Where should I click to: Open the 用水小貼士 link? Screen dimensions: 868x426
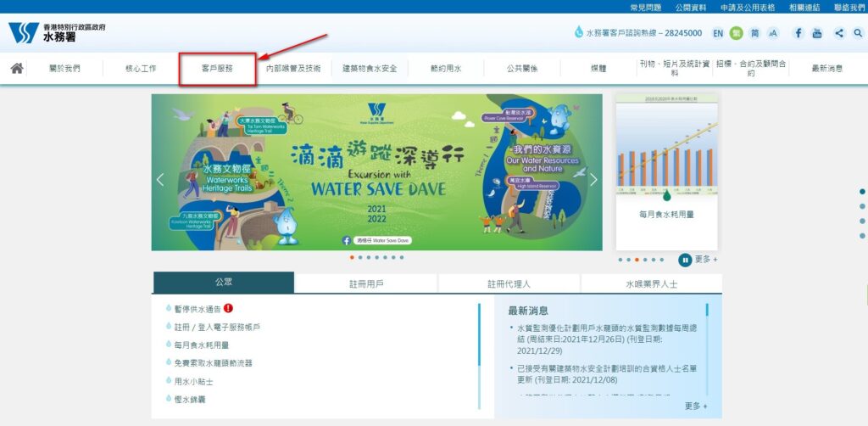tap(194, 381)
